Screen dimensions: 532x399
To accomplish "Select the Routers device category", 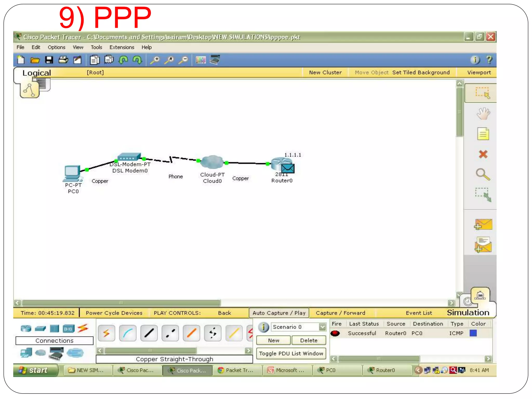I will click(26, 329).
